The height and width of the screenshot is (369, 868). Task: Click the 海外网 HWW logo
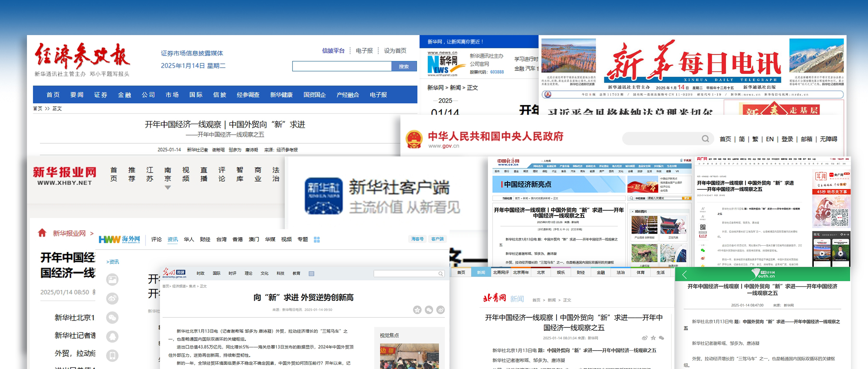[119, 239]
